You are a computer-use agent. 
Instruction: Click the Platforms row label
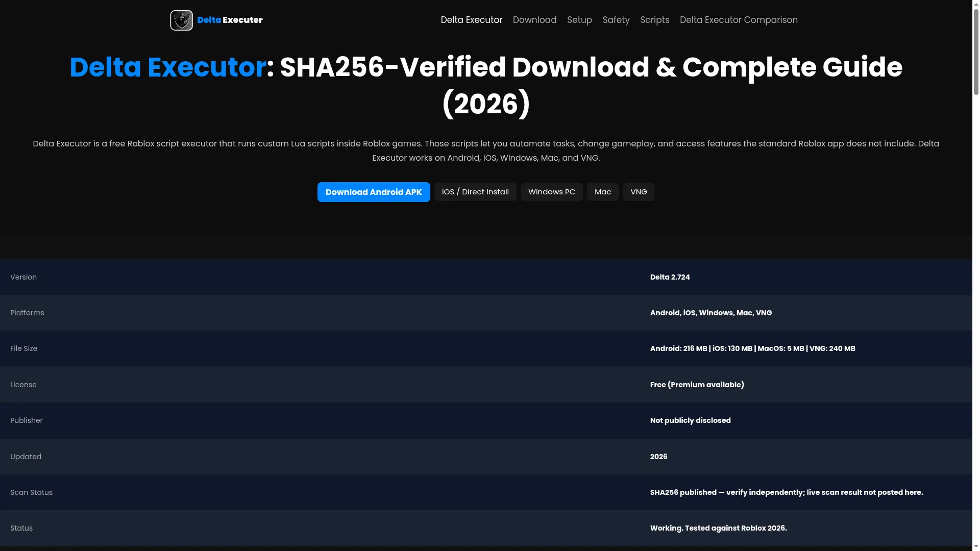27,313
